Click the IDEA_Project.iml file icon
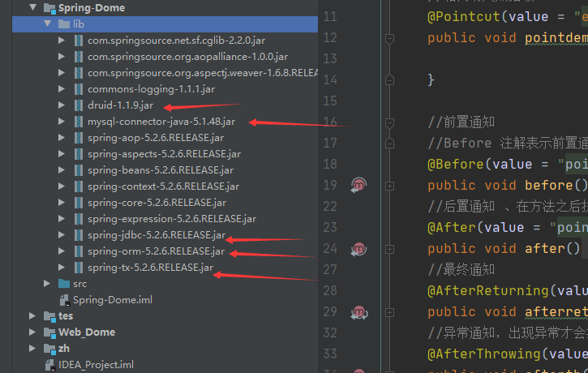This screenshot has height=373, width=588. [50, 365]
